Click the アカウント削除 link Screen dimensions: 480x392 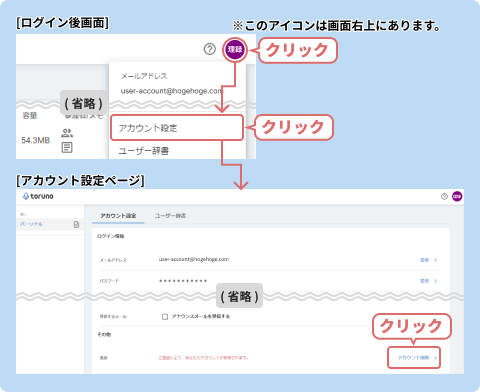pyautogui.click(x=413, y=358)
